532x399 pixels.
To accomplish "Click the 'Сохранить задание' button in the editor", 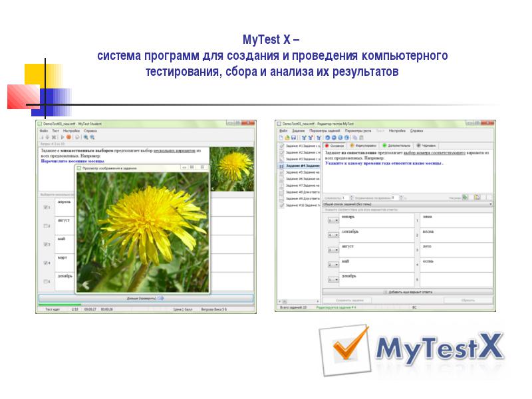I will click(346, 301).
